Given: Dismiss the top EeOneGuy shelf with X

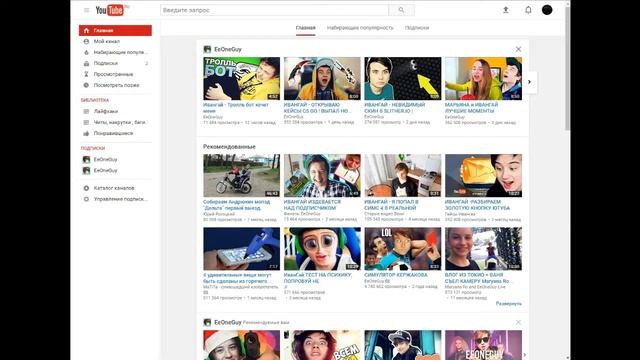Looking at the screenshot, I should [518, 49].
